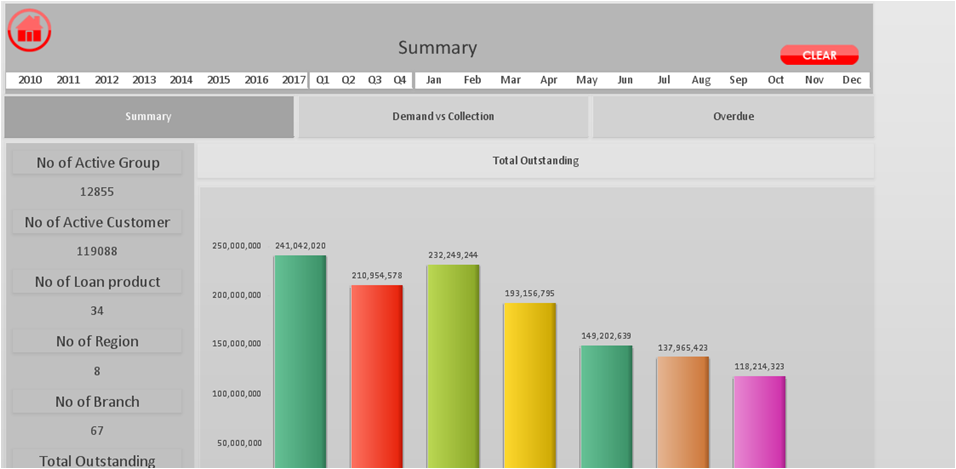Select May month filter
The height and width of the screenshot is (469, 956).
(587, 80)
